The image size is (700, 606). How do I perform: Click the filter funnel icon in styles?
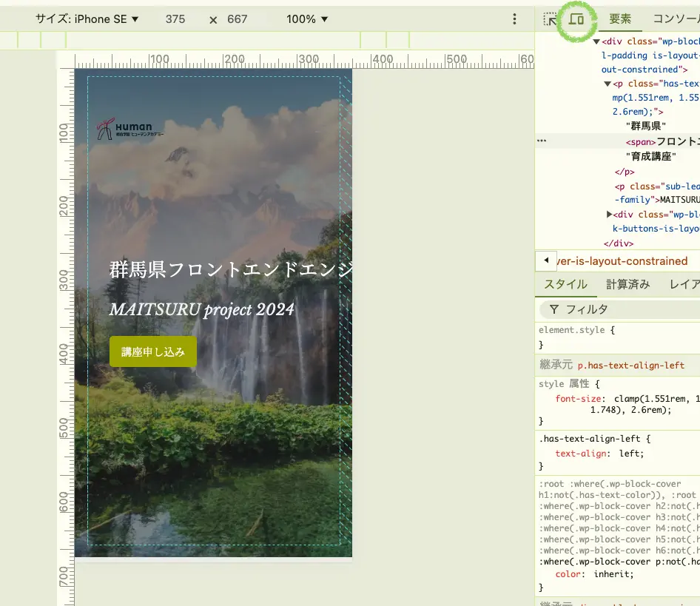(553, 309)
